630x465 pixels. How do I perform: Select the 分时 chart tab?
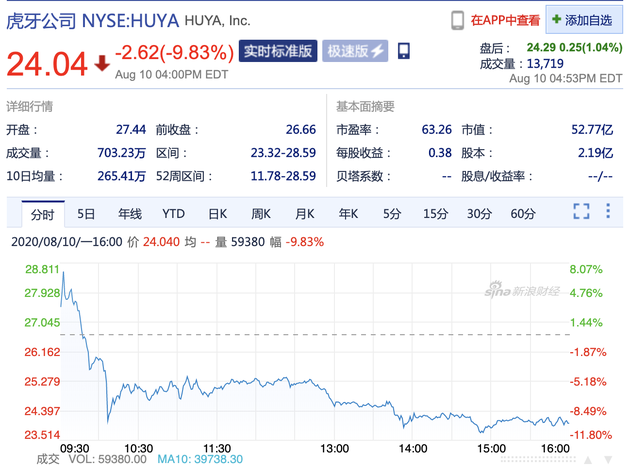[x=43, y=215]
